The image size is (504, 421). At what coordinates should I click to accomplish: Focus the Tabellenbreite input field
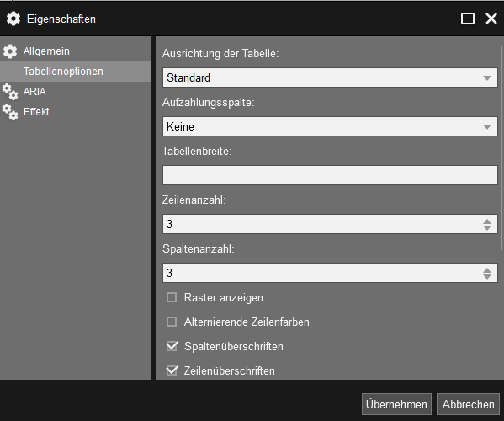point(330,175)
